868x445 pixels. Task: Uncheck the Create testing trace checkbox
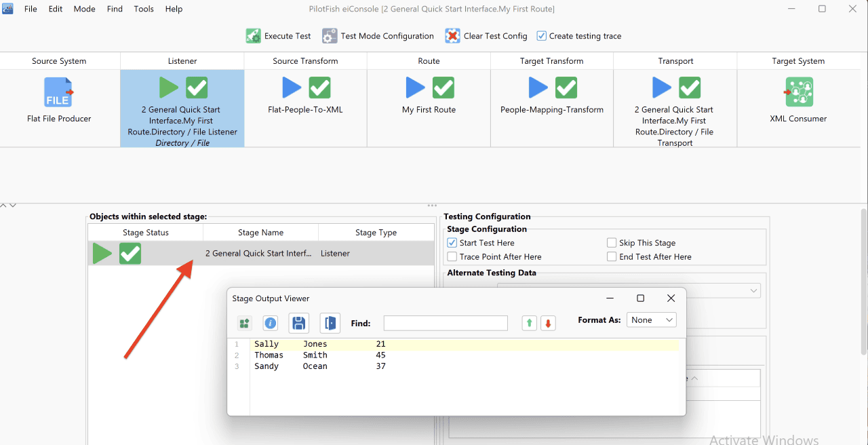(541, 36)
